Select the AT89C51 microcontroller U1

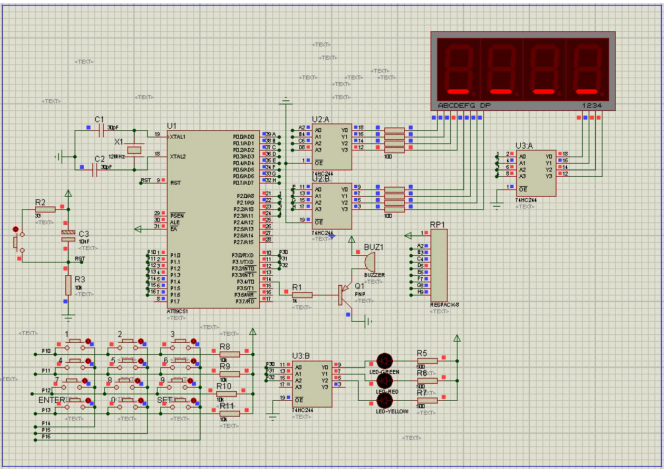(213, 218)
